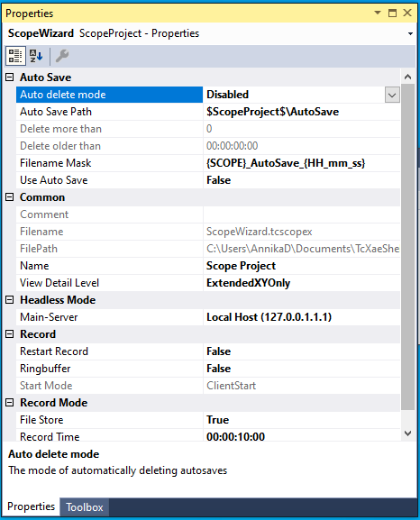
Task: Click scrollbar up arrow
Action: pyautogui.click(x=407, y=77)
